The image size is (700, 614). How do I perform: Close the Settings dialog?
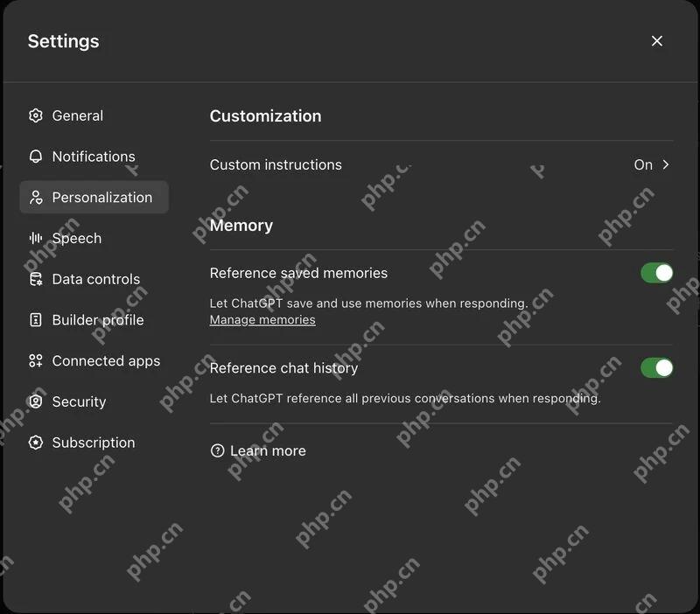pos(657,41)
